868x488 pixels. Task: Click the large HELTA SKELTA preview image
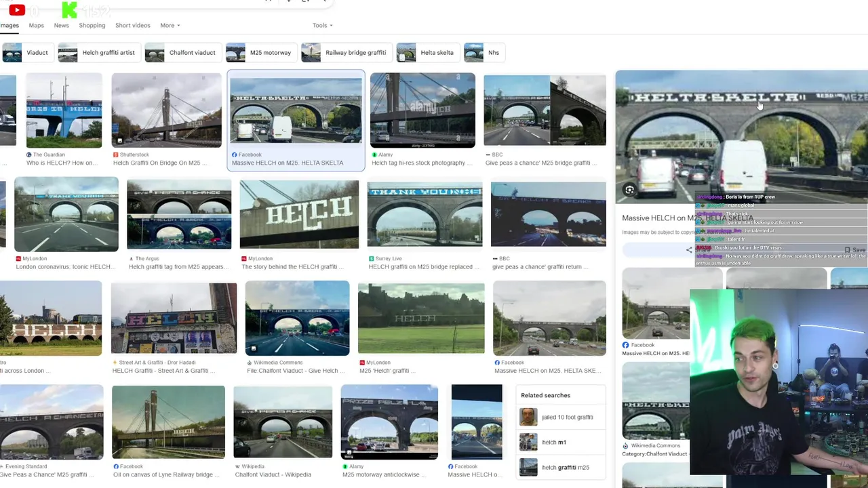[741, 136]
